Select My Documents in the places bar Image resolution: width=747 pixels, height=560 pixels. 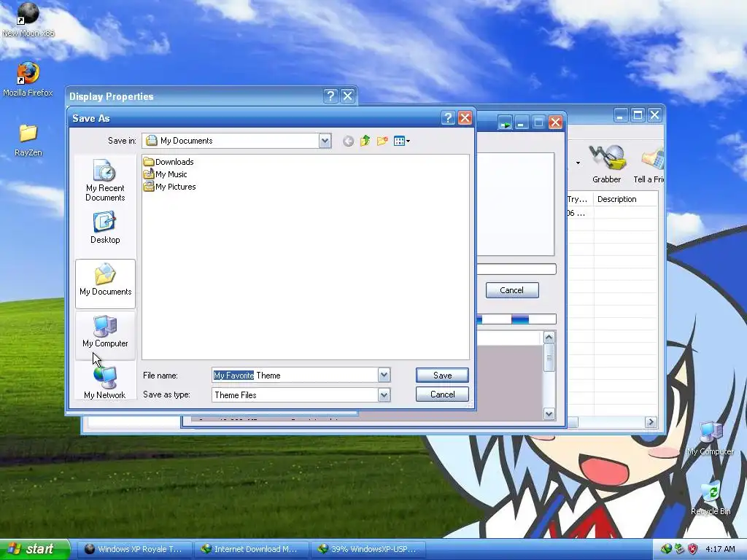click(x=105, y=284)
